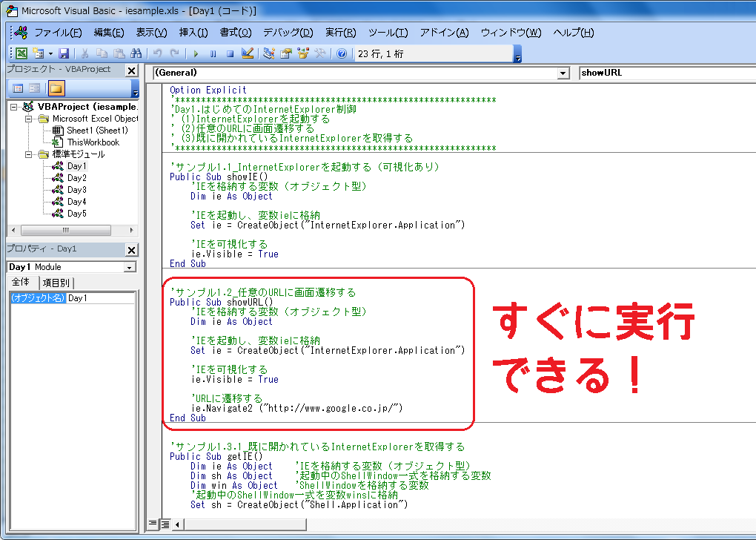This screenshot has width=756, height=540.
Task: Switch to Procedure View at code window bottom
Action: pos(153,524)
